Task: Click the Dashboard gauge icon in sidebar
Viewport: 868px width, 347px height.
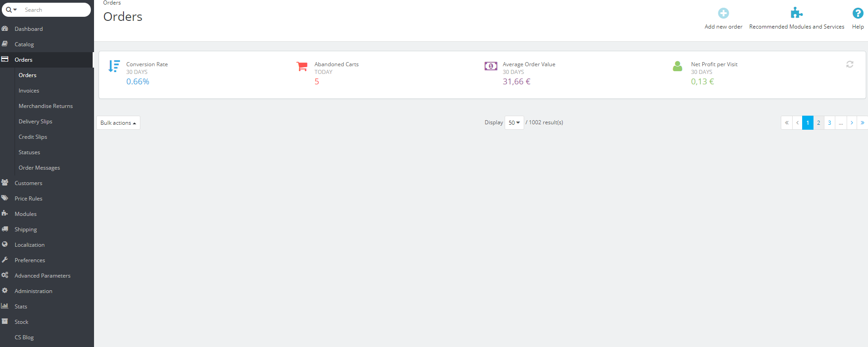Action: 5,29
